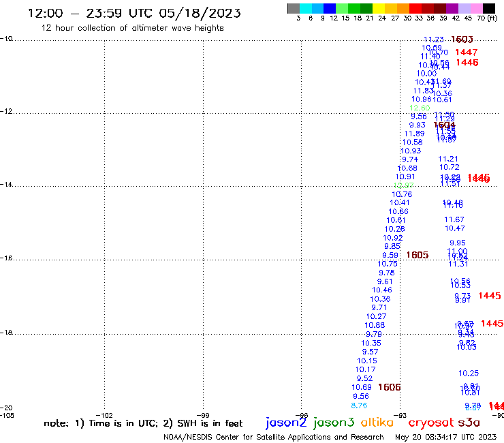The height and width of the screenshot is (443, 504).
Task: Click the wave height value 10.47
Action: pos(455,228)
